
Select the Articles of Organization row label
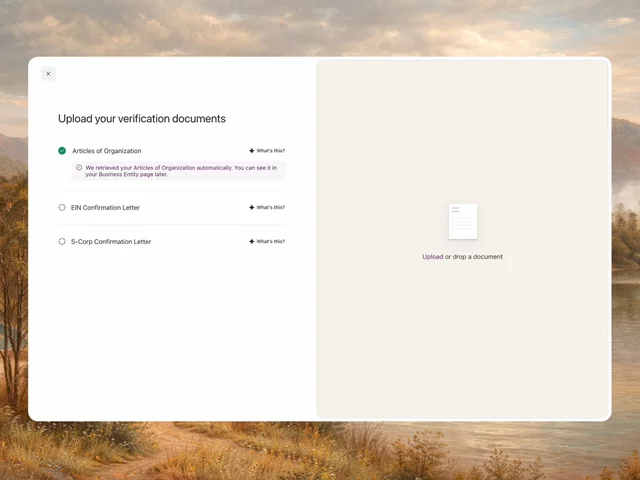pyautogui.click(x=107, y=151)
